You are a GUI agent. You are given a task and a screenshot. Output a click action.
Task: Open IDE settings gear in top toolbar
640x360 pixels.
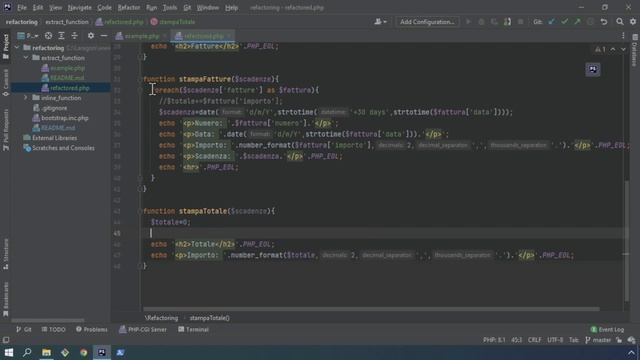click(633, 22)
